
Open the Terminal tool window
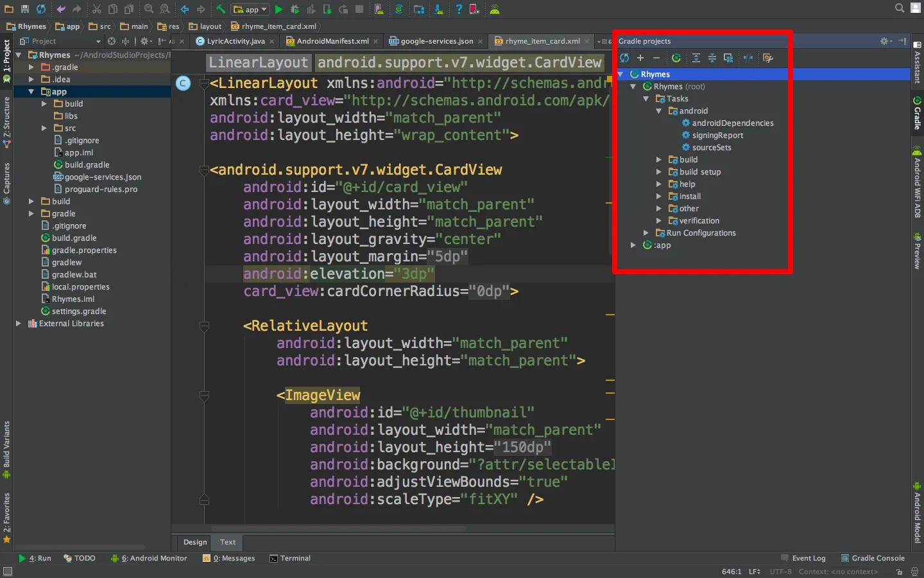290,558
